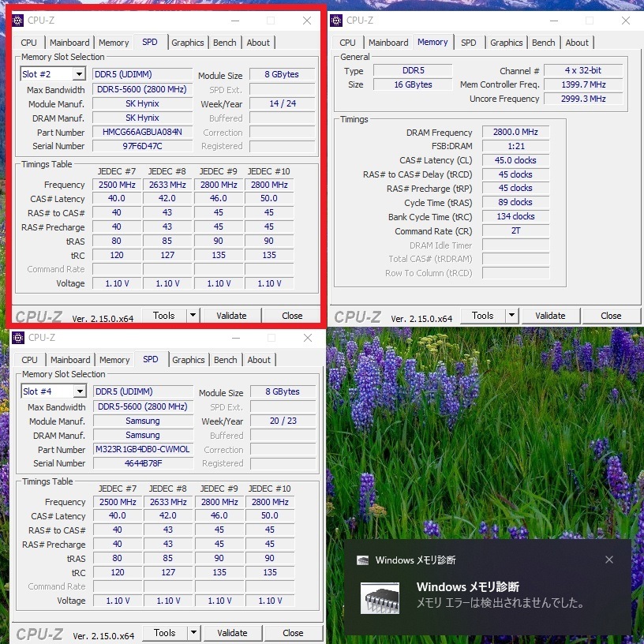Click the CPU-Z logo icon in the top-right Memory window title bar
Image resolution: width=644 pixels, height=644 pixels.
point(336,21)
